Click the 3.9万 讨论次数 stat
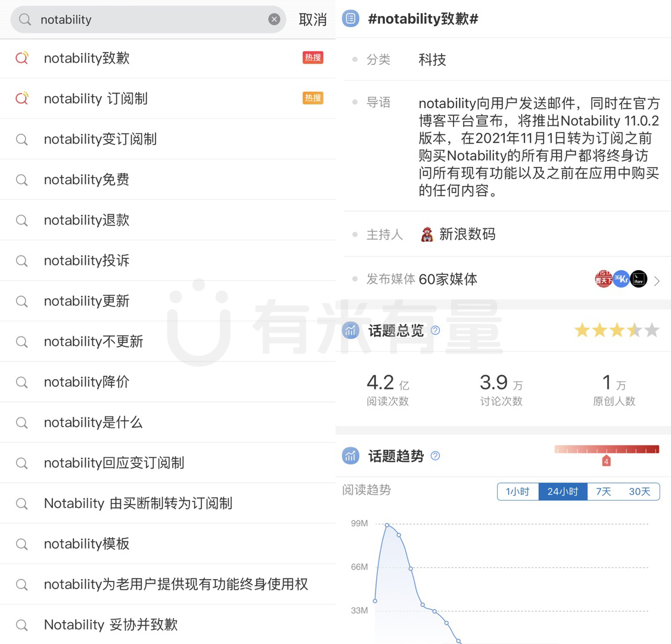The height and width of the screenshot is (644, 671). coord(501,389)
